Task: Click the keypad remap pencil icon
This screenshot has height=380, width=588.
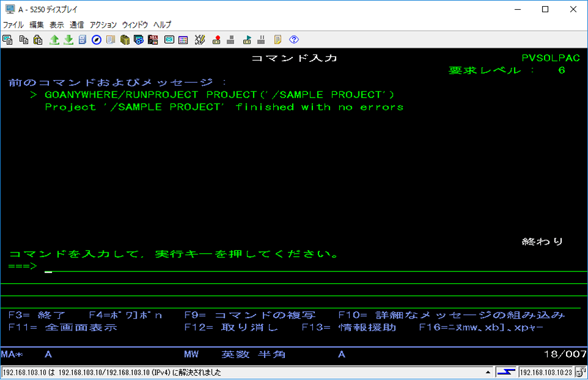Action: click(x=200, y=40)
